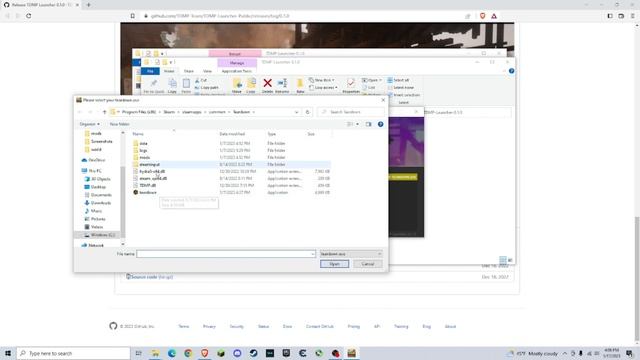Toggle the preview pane button in dialog
Screen dimensions: 640x360
[369, 124]
